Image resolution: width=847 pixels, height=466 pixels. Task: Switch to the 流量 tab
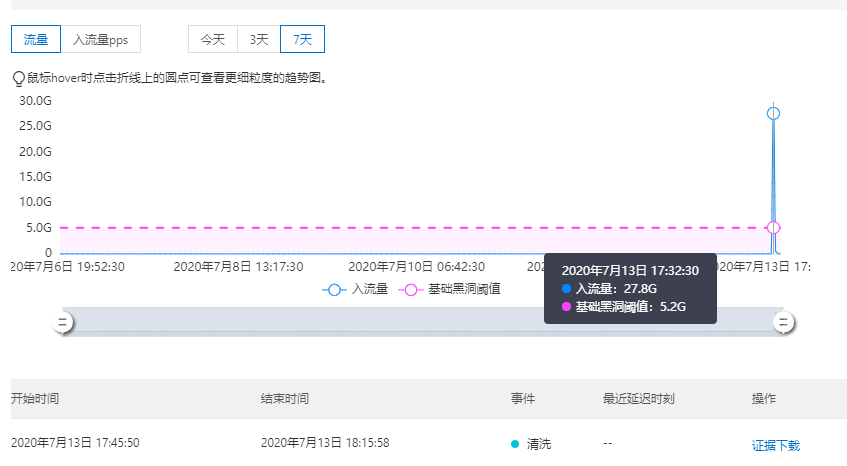36,39
